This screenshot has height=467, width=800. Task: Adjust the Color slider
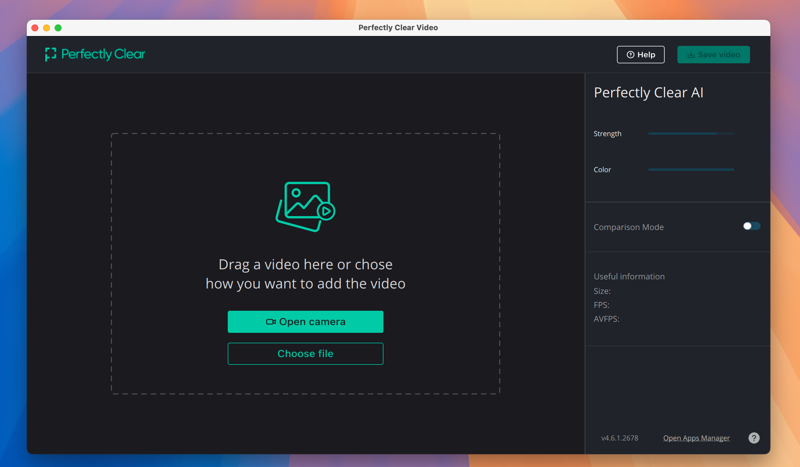(x=691, y=169)
